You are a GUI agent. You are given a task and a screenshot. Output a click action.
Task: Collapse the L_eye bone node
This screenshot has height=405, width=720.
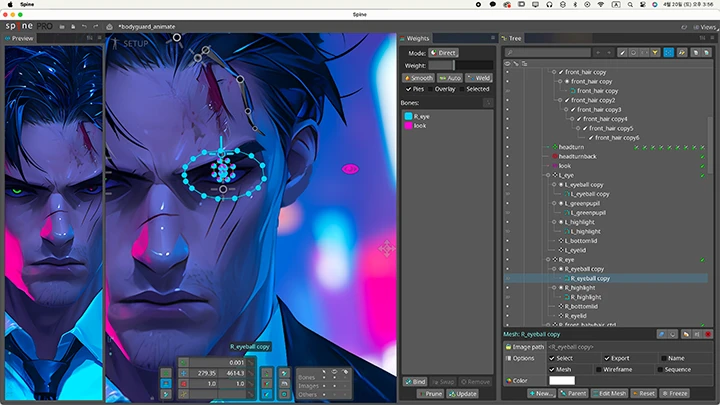[548, 175]
